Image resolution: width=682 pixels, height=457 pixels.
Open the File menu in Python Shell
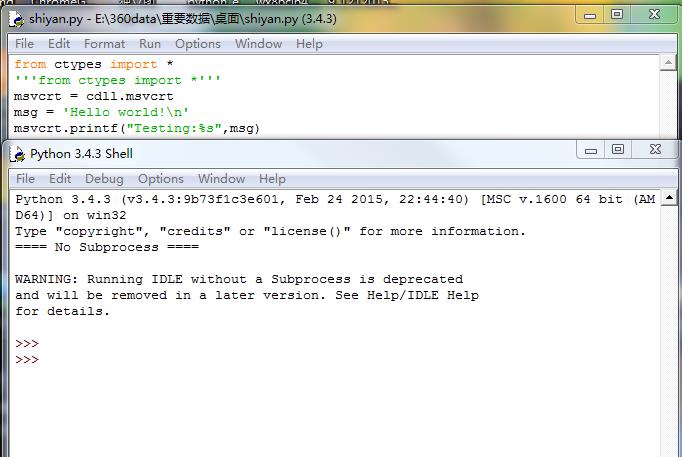(25, 178)
